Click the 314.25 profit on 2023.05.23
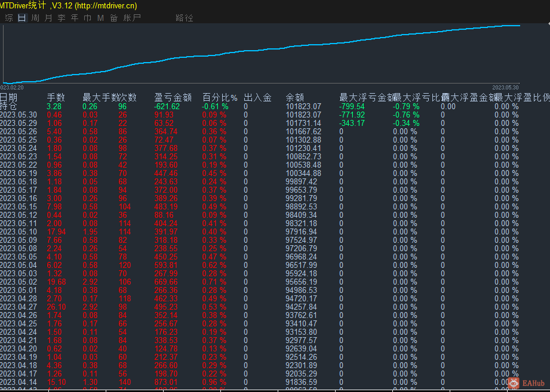This screenshot has height=392, width=550. pos(166,156)
